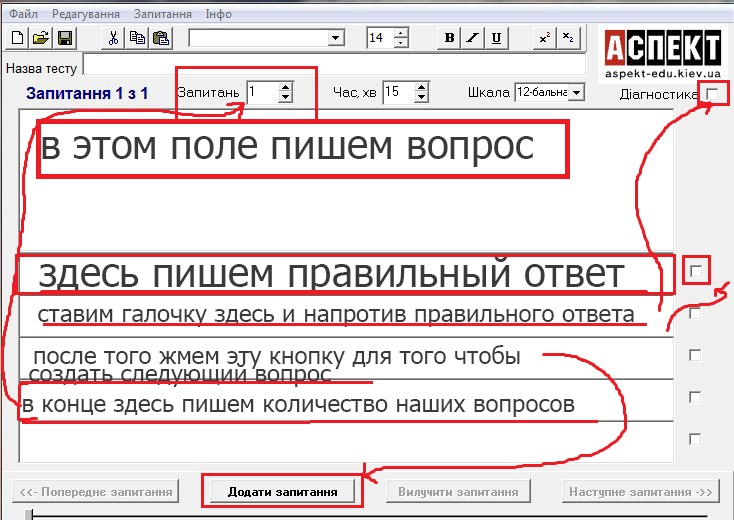The height and width of the screenshot is (520, 734).
Task: Apply superscript formatting
Action: click(x=545, y=38)
